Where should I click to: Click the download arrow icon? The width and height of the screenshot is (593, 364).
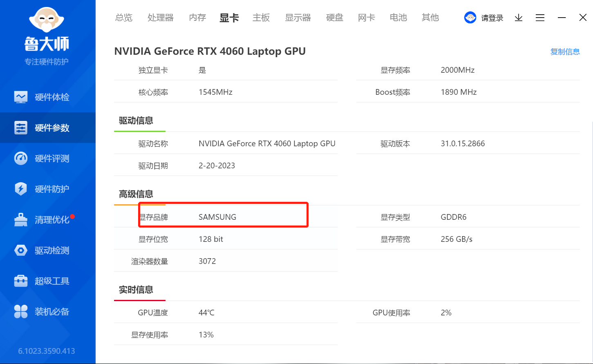[519, 18]
